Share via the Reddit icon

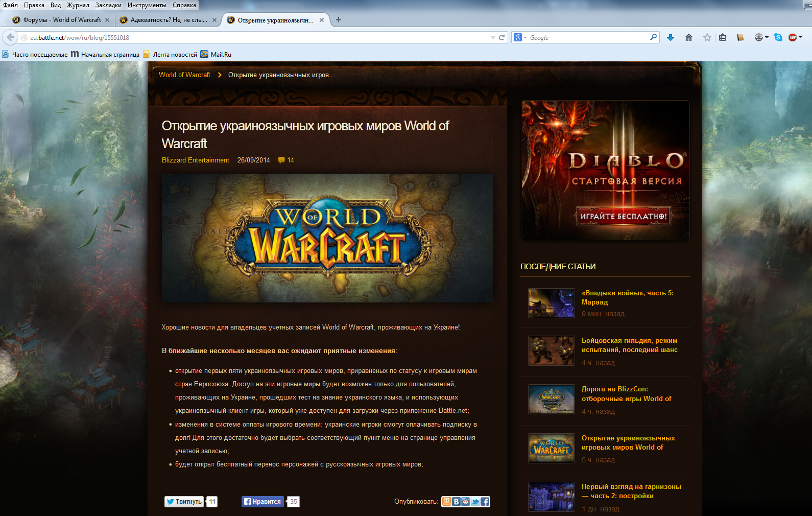(x=466, y=502)
